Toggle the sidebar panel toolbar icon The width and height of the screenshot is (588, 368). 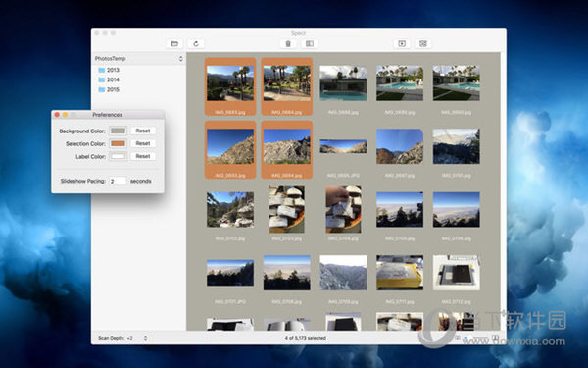click(310, 44)
